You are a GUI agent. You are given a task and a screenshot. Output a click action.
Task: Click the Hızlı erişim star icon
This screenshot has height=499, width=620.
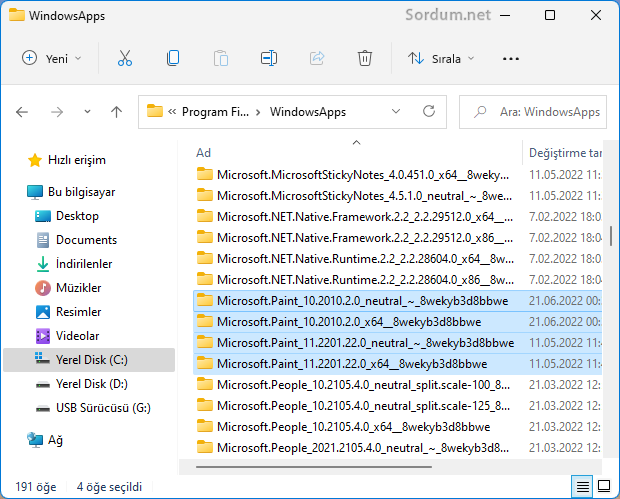click(35, 160)
